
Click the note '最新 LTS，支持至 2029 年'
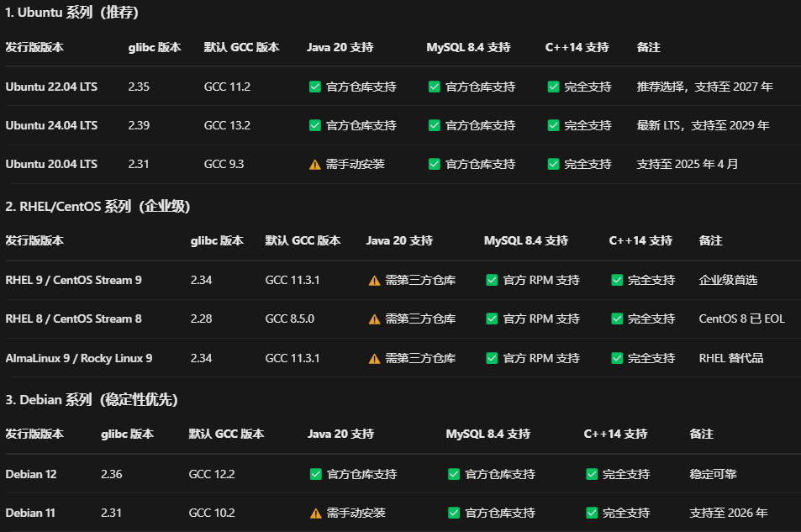[703, 125]
